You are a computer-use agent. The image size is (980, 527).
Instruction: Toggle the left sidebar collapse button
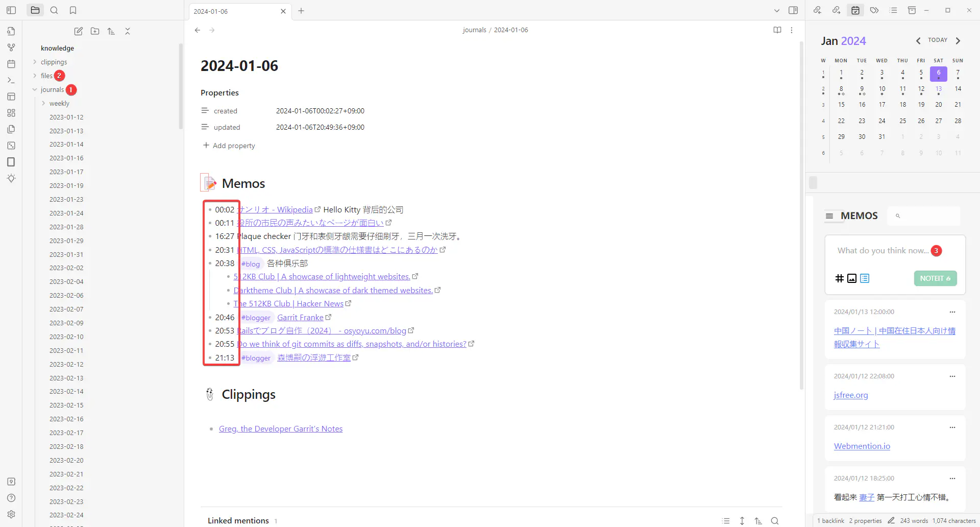tap(11, 10)
